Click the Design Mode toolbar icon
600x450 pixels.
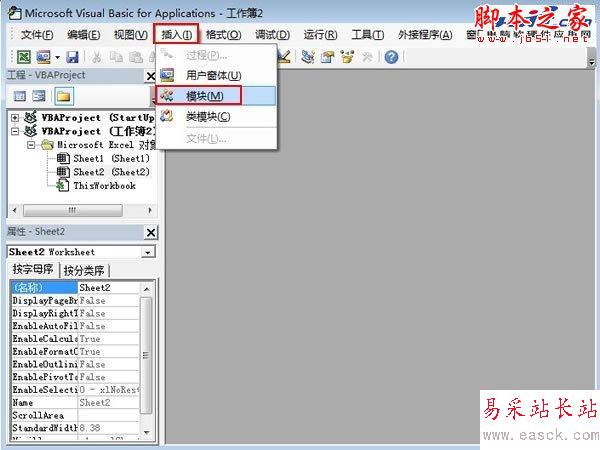point(284,57)
